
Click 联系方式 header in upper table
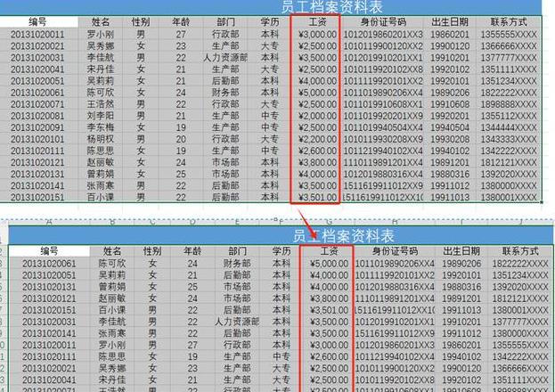[509, 22]
